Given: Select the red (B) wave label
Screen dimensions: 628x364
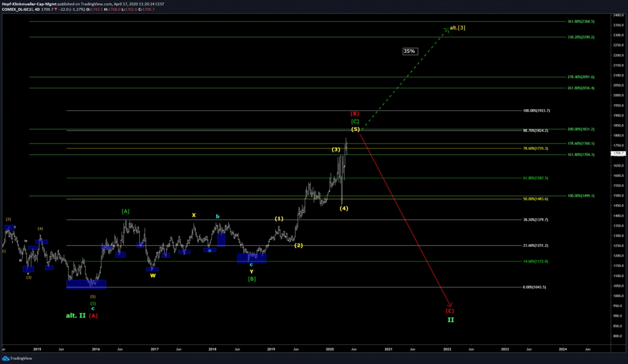Looking at the screenshot, I should click(x=355, y=114).
